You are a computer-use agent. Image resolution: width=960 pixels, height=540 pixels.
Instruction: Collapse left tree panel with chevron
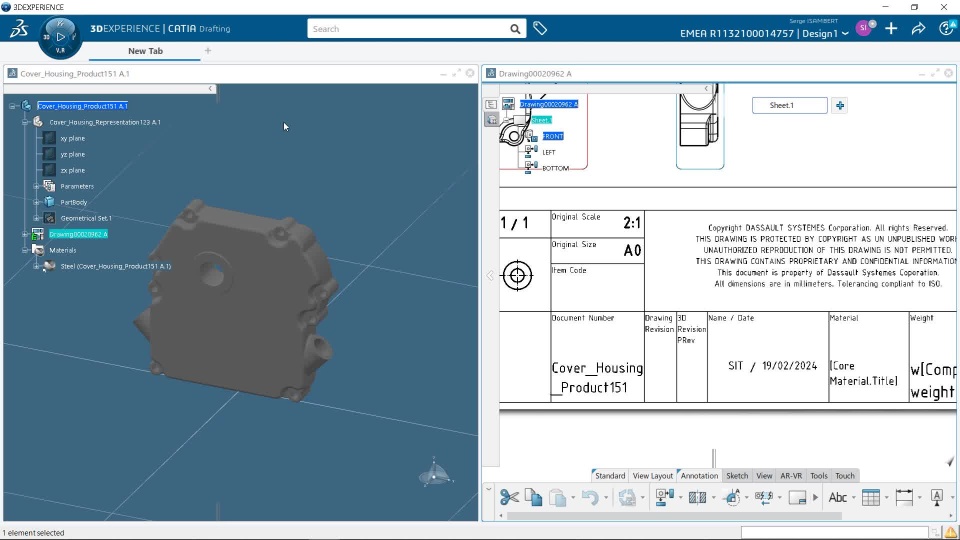tap(210, 89)
